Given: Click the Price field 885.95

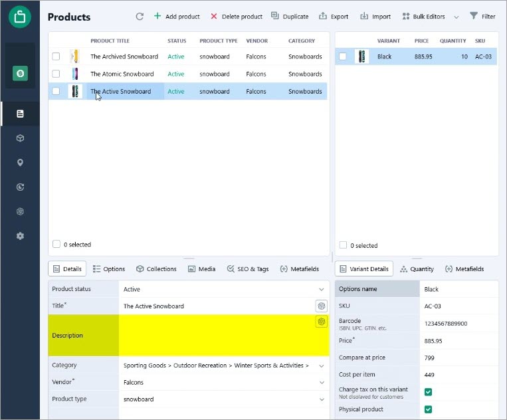Looking at the screenshot, I should (458, 341).
